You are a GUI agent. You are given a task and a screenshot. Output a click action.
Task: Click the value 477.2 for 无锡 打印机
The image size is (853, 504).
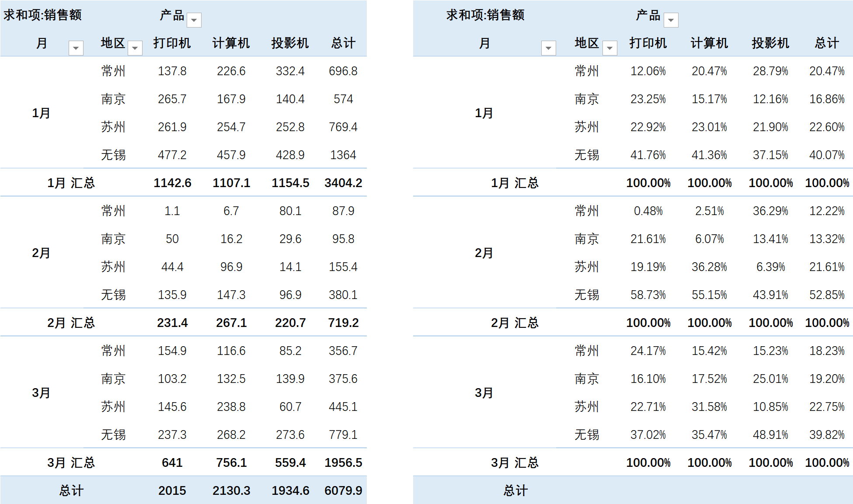[x=172, y=155]
